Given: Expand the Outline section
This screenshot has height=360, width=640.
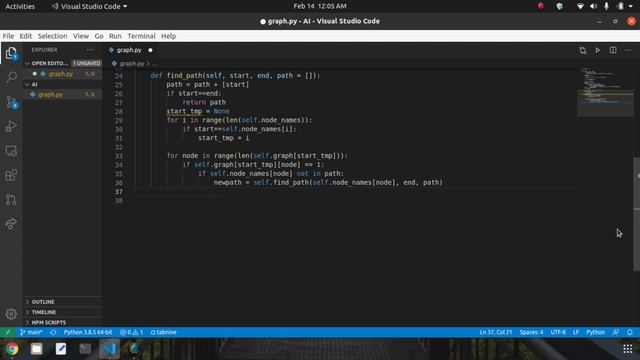Looking at the screenshot, I should pos(43,302).
